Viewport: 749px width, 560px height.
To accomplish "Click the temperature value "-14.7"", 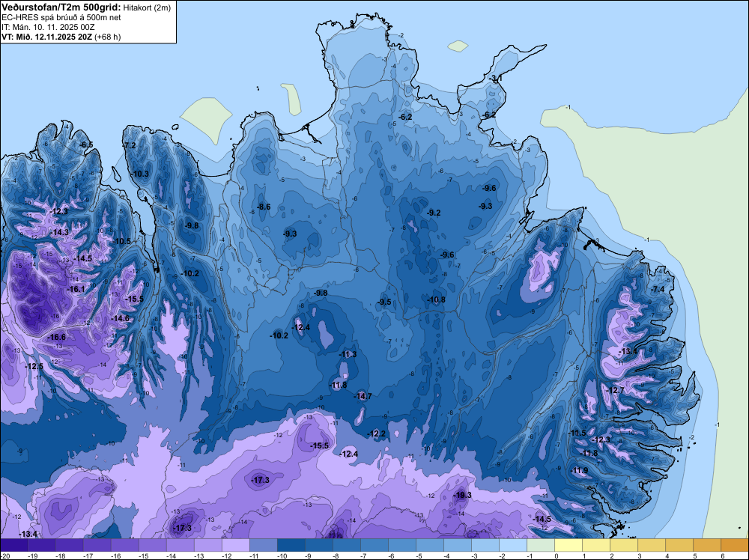I will coord(363,396).
